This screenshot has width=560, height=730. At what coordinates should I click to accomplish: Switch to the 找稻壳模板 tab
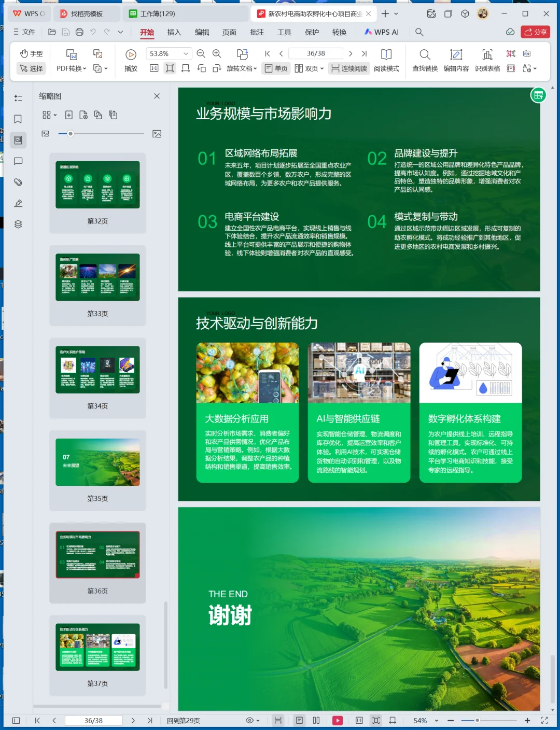pyautogui.click(x=87, y=13)
